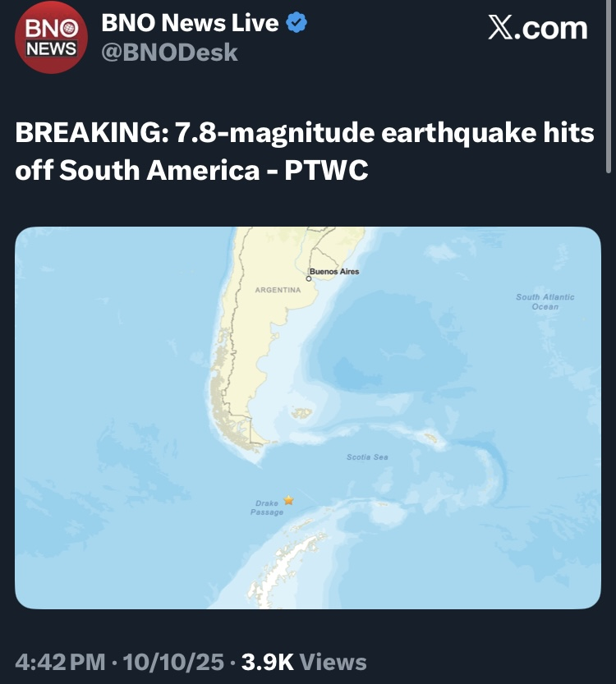Click the Drake Passage label
Viewport: 616px width, 684px height.
[x=266, y=507]
